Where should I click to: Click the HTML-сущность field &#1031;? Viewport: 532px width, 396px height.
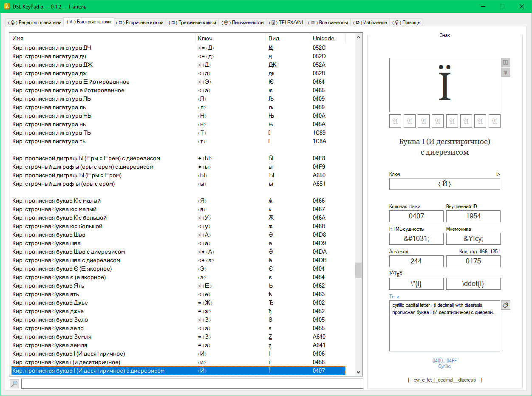point(416,238)
